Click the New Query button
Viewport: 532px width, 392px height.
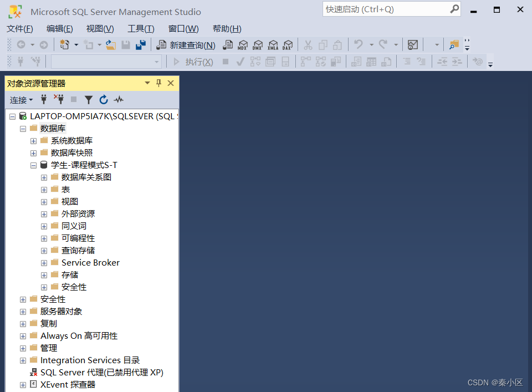pos(186,45)
